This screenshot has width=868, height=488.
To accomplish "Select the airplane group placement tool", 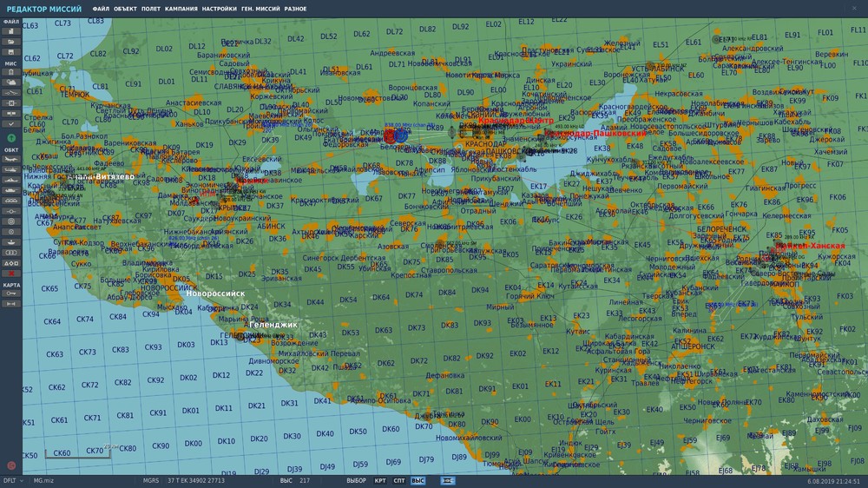I will tap(11, 160).
